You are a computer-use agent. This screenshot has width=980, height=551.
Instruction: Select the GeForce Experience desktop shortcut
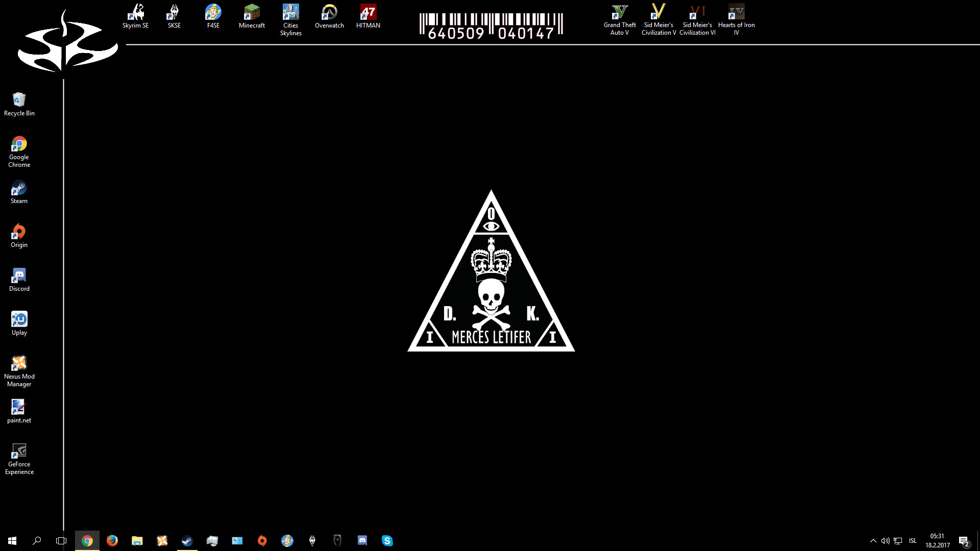19,459
